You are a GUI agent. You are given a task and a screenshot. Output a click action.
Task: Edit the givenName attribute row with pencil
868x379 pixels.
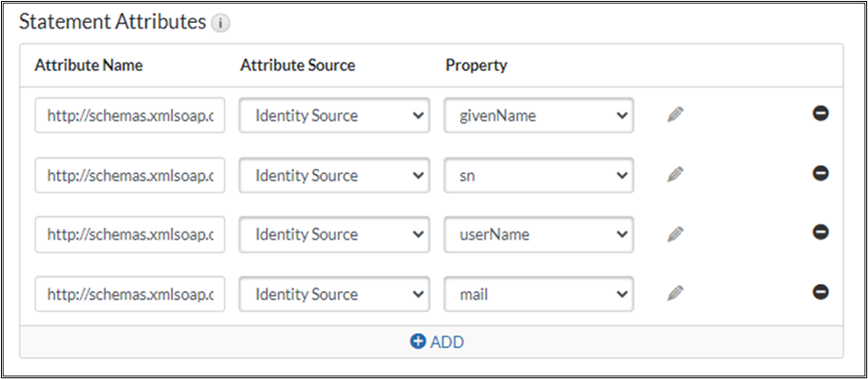pos(676,114)
